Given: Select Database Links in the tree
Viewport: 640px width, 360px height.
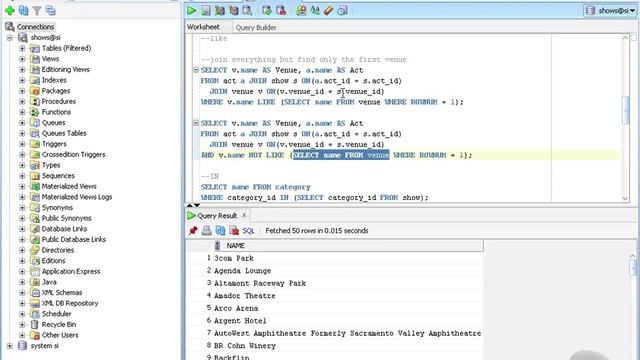Looking at the screenshot, I should (64, 229).
